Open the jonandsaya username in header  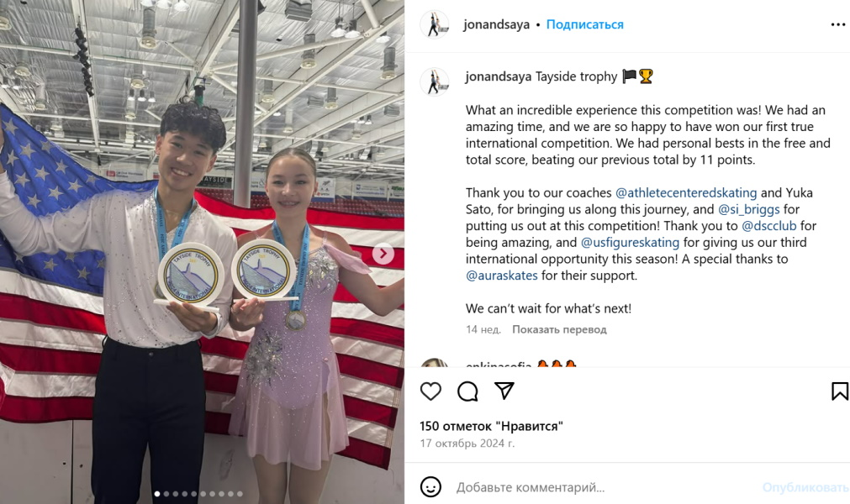pos(497,24)
